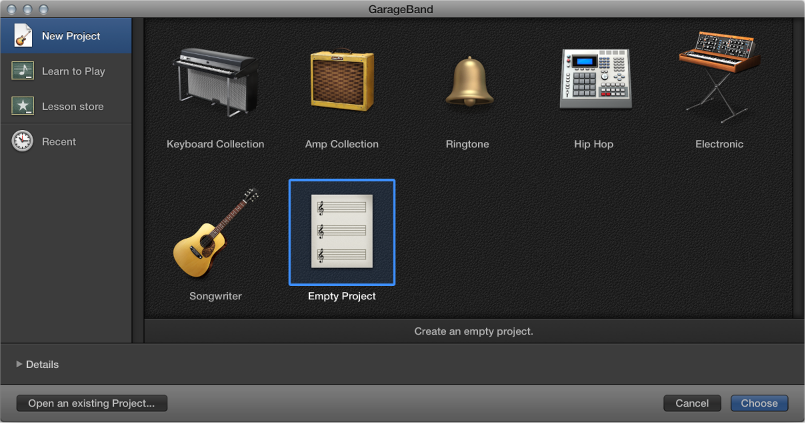Switch to the New Project sidebar label
This screenshot has width=806, height=424.
point(71,36)
